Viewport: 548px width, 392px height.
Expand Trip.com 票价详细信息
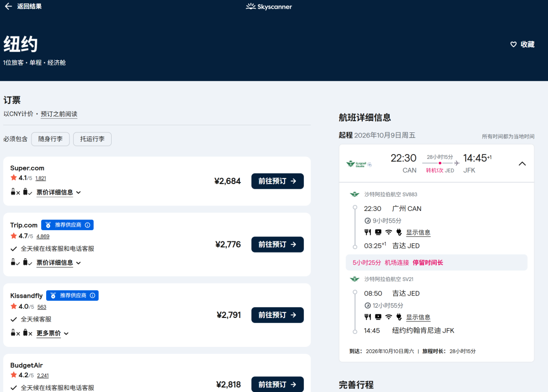59,262
